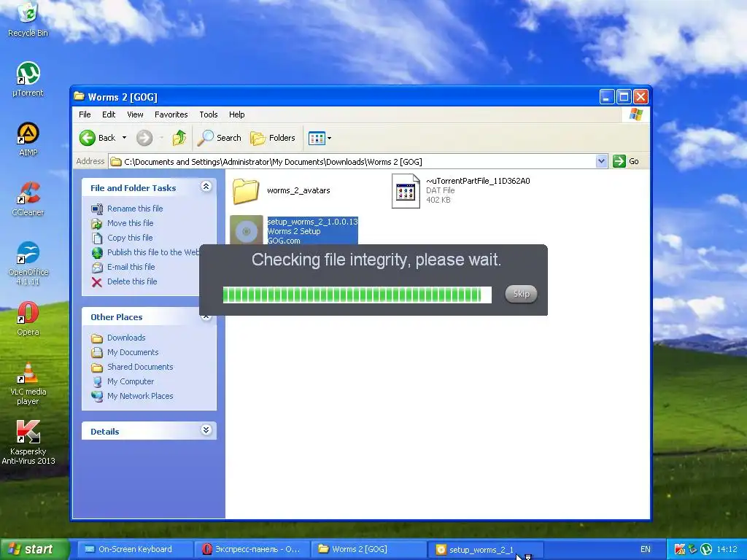The width and height of the screenshot is (747, 560).
Task: Collapse the Other Places panel
Action: pyautogui.click(x=206, y=316)
